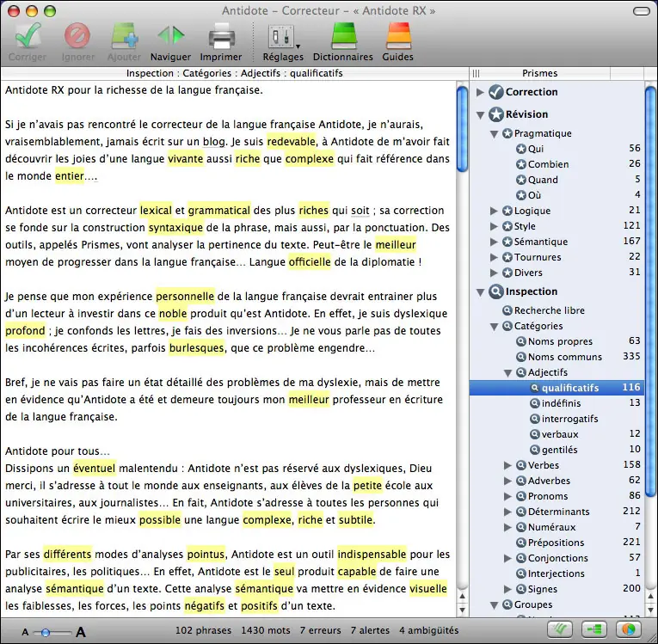Click the Imprimer printer icon
The image size is (658, 644).
[x=221, y=37]
